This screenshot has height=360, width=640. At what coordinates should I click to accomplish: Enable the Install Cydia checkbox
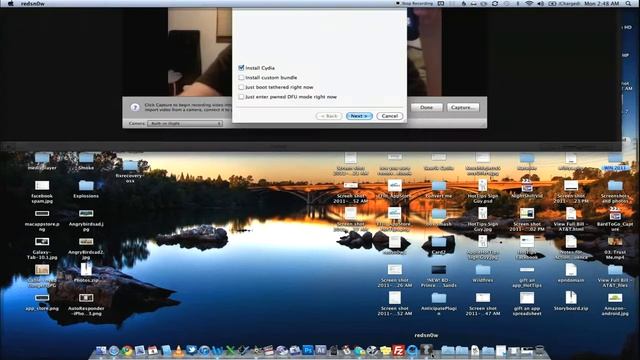click(241, 68)
